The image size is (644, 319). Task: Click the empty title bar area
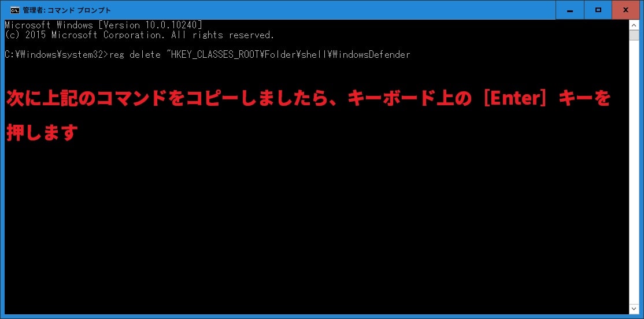point(328,10)
